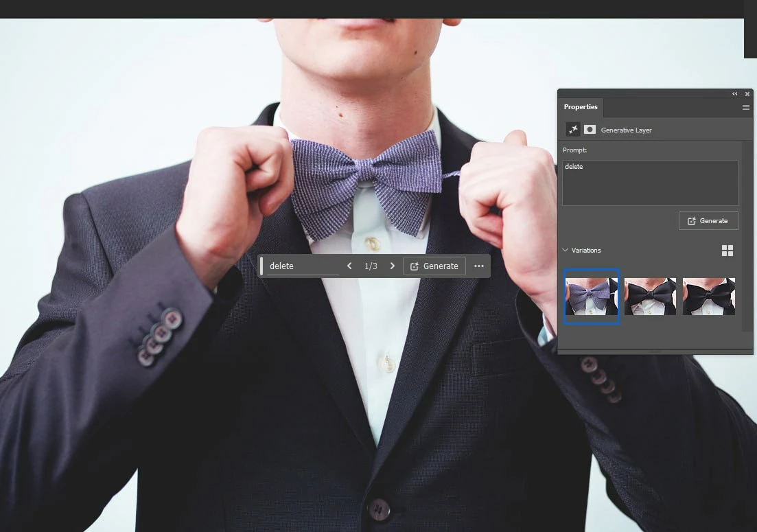This screenshot has height=532, width=757.
Task: Select the first purple bow tie variation
Action: [592, 297]
